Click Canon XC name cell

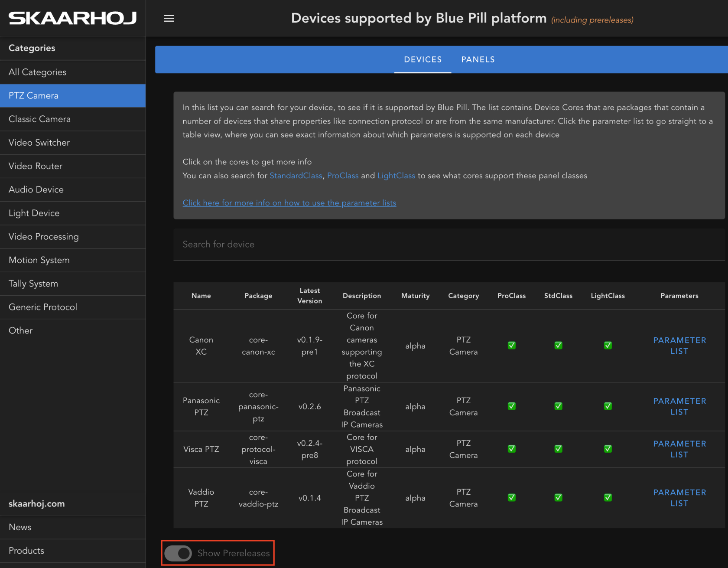pos(201,346)
